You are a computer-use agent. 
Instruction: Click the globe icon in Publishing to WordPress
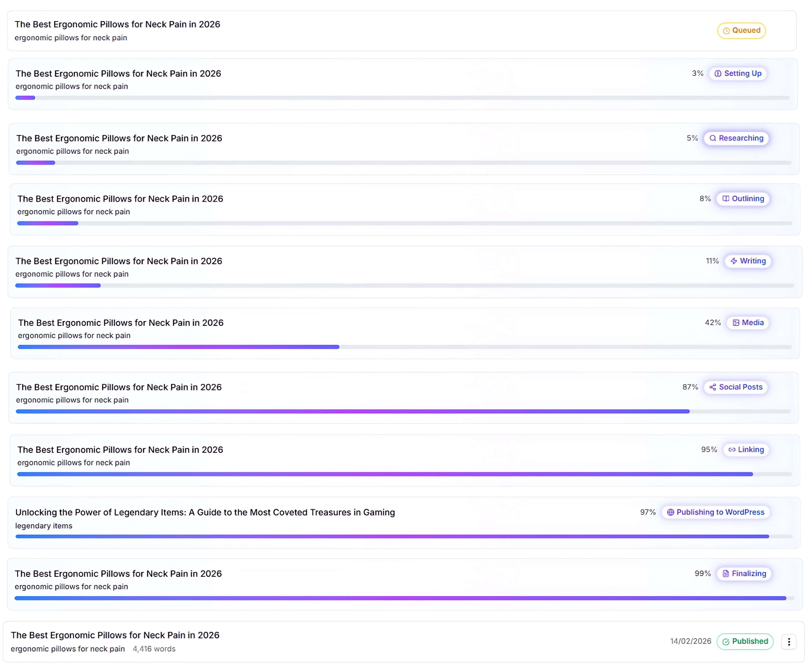671,512
